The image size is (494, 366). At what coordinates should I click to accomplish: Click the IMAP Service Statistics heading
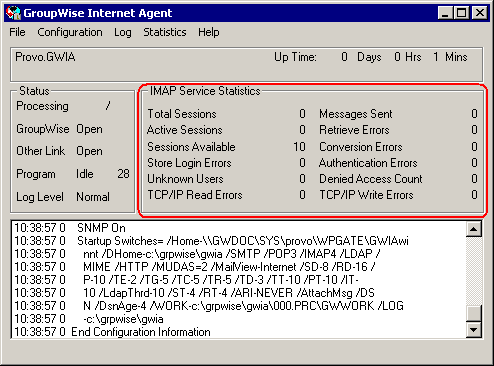click(x=205, y=91)
